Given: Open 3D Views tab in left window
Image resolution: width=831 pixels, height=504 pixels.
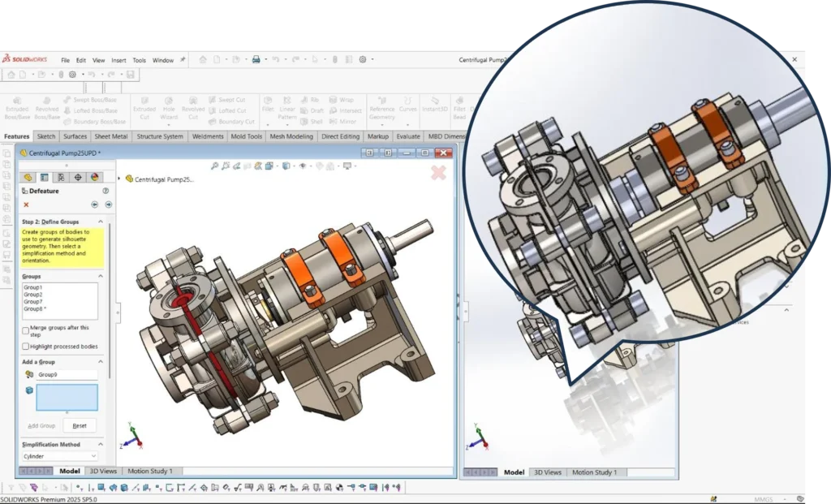Looking at the screenshot, I should tap(103, 471).
